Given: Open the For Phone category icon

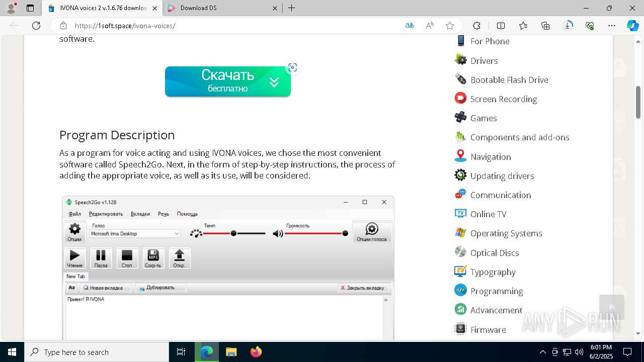Looking at the screenshot, I should point(460,41).
